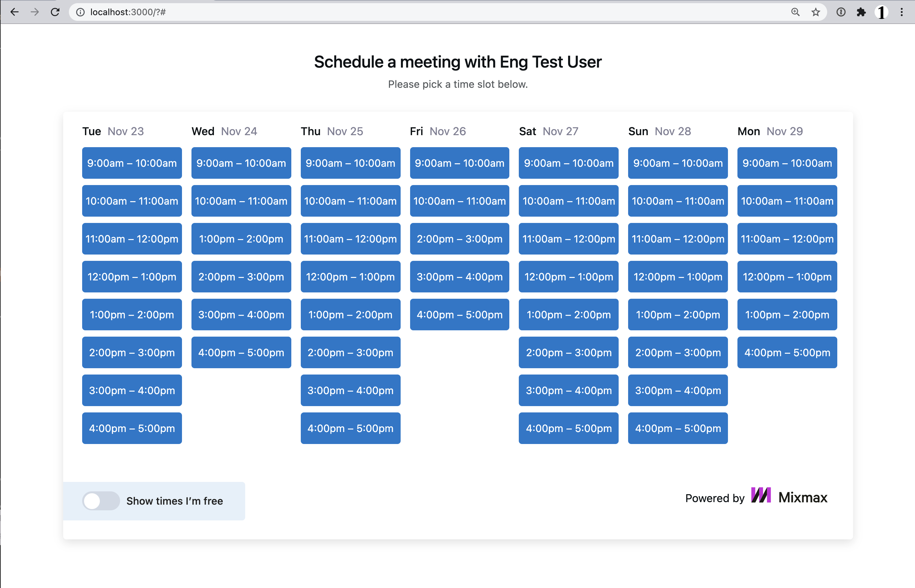Screen dimensions: 915x588
Task: Open the extensions puzzle piece icon
Action: [861, 12]
